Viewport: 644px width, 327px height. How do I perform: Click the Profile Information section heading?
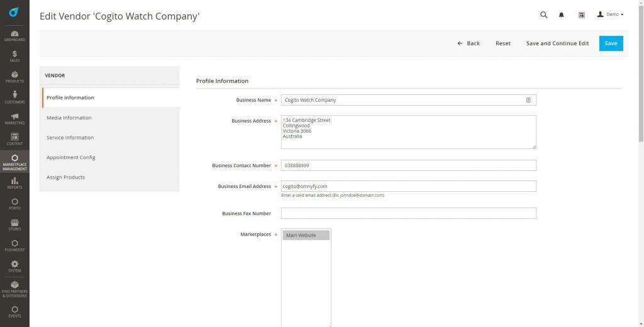tap(222, 81)
